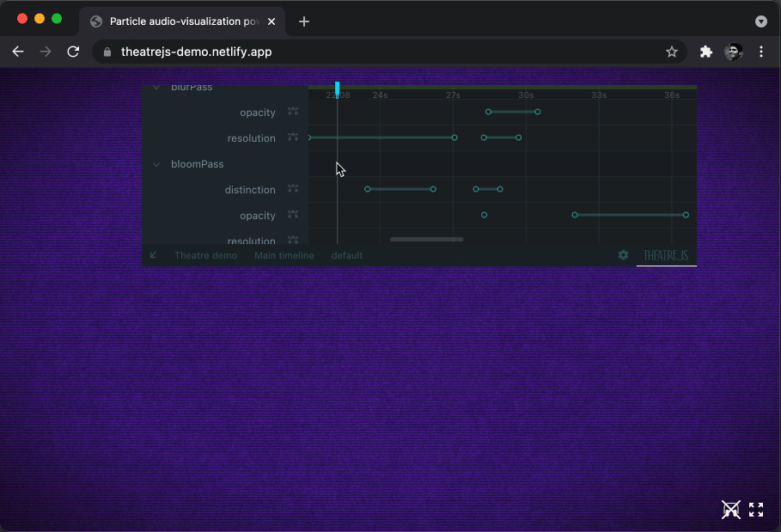Screen dimensions: 781x532
Task: Open Theatre.js settings gear
Action: [x=623, y=255]
